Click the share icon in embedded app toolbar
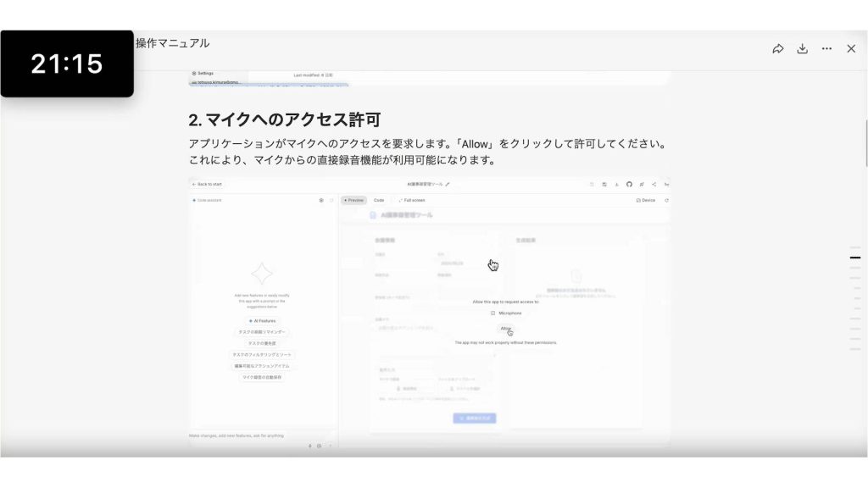Viewport: 868px width, 488px height. 654,184
